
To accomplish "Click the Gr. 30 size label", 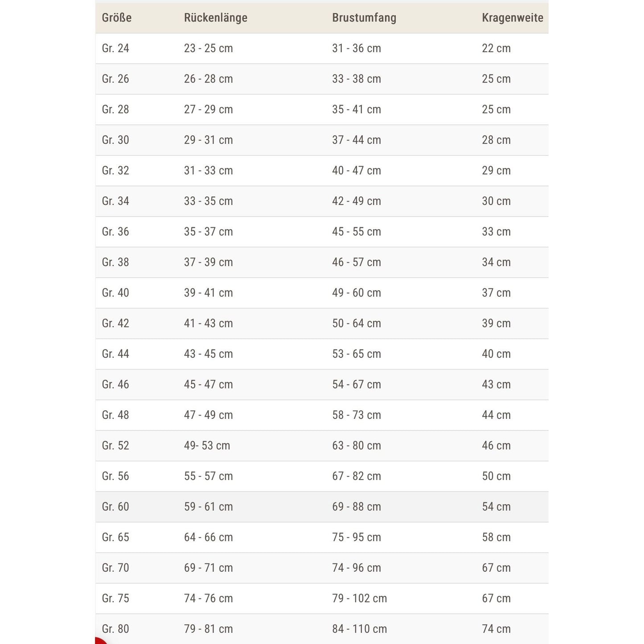I will (x=115, y=140).
